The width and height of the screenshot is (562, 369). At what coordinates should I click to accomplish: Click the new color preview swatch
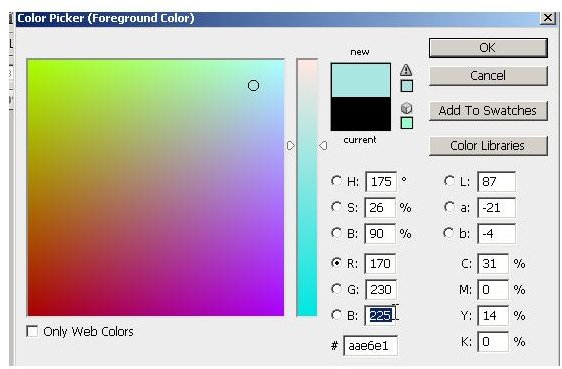click(x=361, y=80)
